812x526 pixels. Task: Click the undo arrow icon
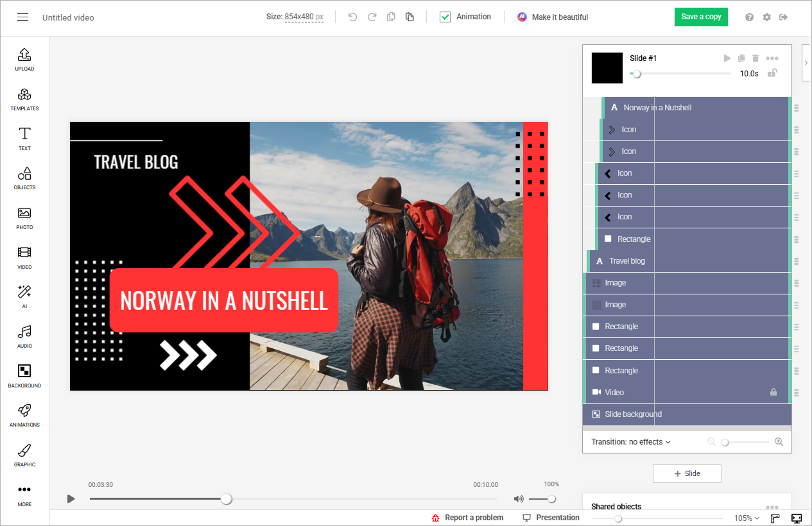click(x=352, y=17)
